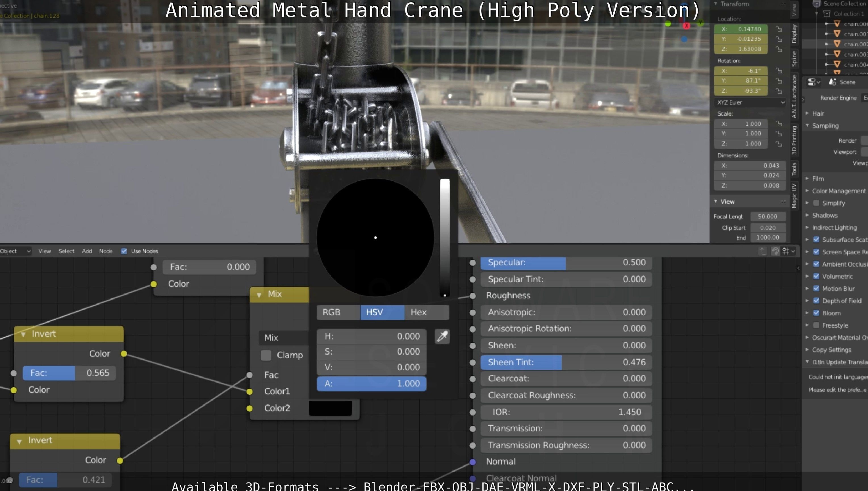Click the Sheen Tint slider
The height and width of the screenshot is (491, 868).
[x=566, y=362]
